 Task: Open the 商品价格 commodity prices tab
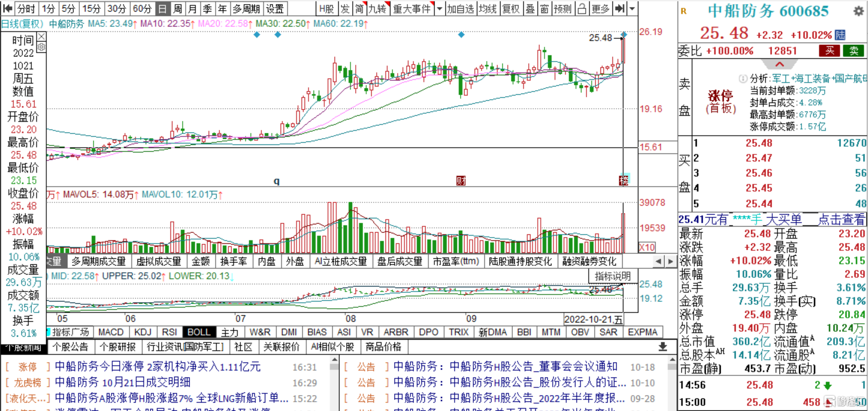pos(384,347)
